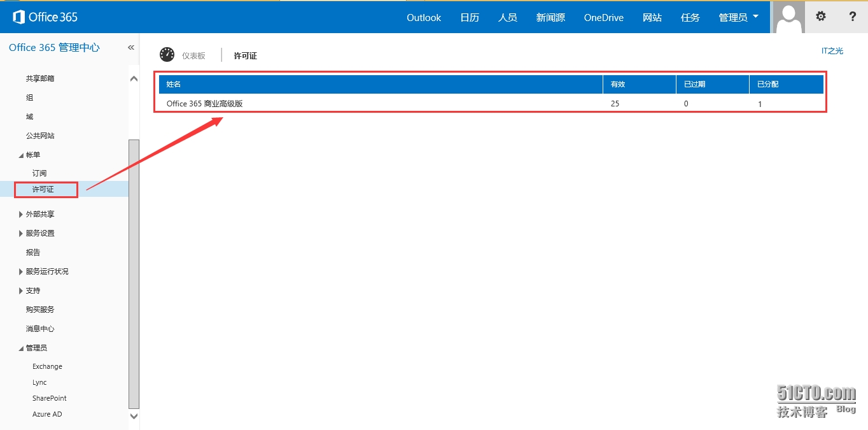
Task: Open OneDrive from the top navigation
Action: (603, 17)
